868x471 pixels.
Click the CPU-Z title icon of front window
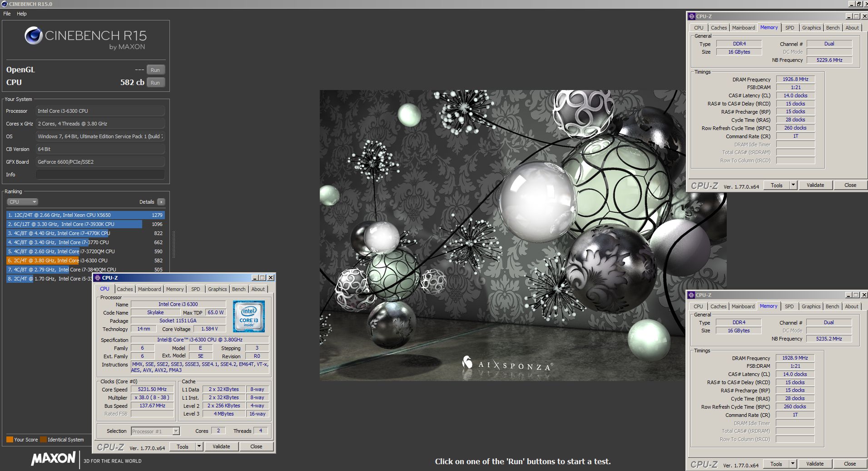tap(98, 278)
